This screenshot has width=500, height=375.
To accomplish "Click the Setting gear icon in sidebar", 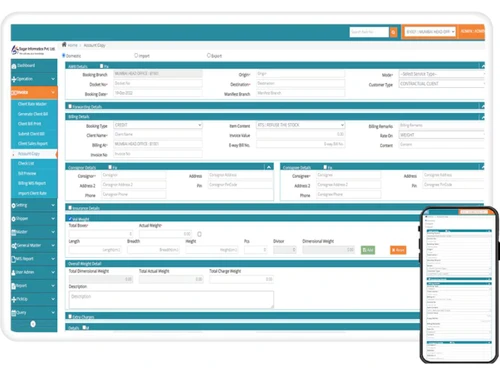I will (x=14, y=206).
